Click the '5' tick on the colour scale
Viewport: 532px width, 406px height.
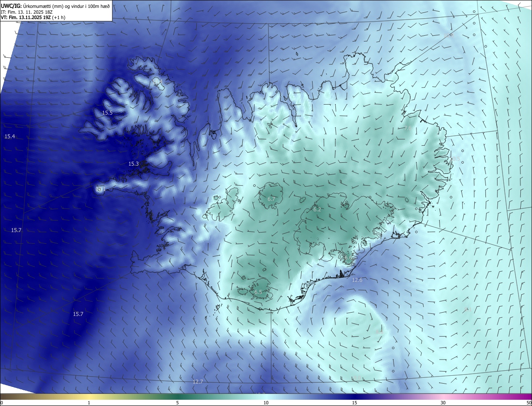[x=177, y=403]
